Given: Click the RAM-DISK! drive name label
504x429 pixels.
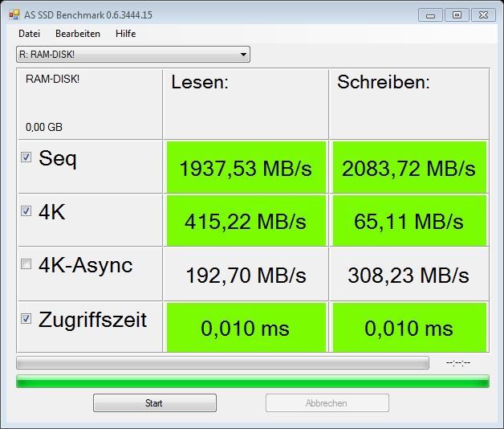Looking at the screenshot, I should coord(52,79).
